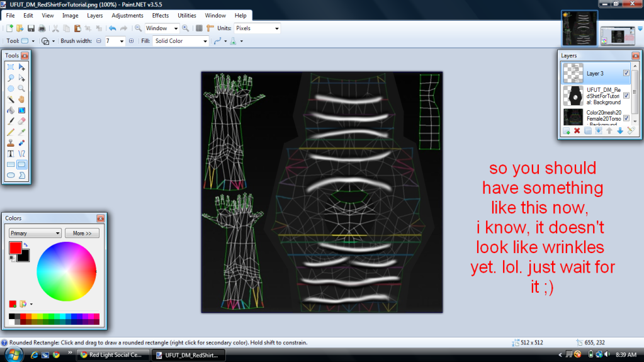Select the Clone Stamp tool
The height and width of the screenshot is (362, 644).
[11, 142]
